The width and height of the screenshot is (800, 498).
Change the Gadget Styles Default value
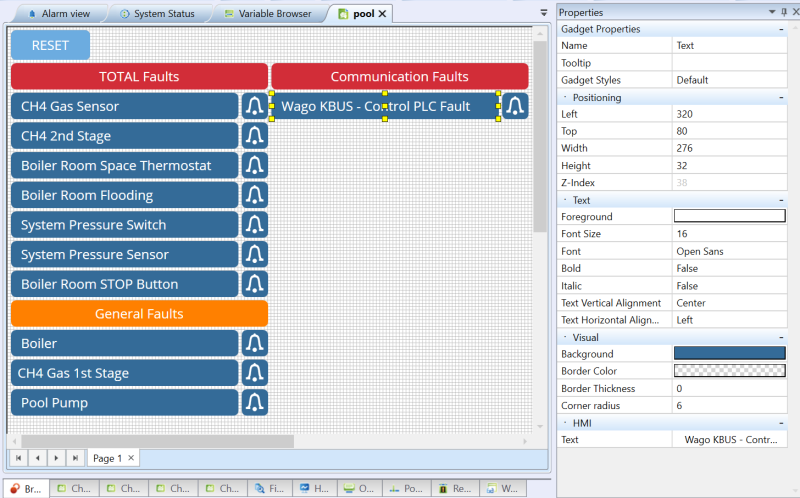tap(730, 80)
